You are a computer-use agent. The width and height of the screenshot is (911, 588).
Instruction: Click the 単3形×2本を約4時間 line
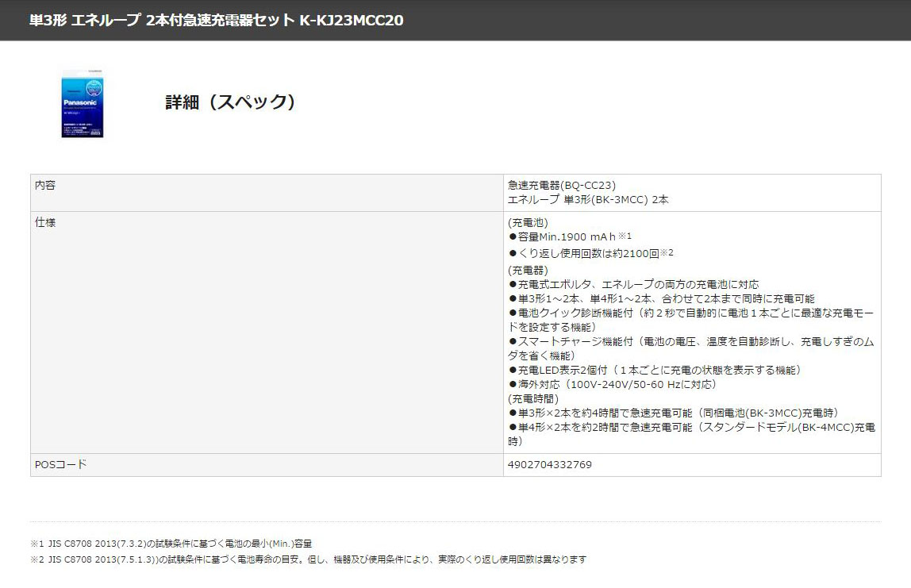pos(674,413)
